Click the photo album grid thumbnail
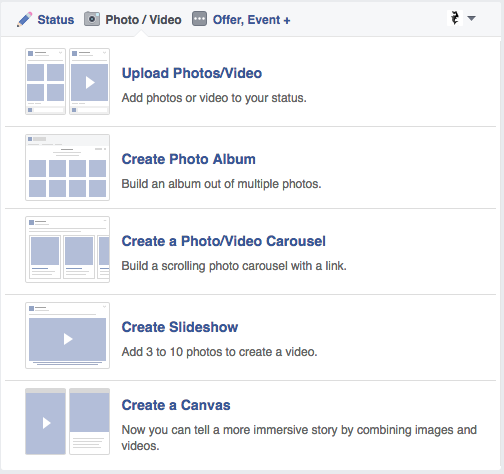This screenshot has width=504, height=474. 67,167
